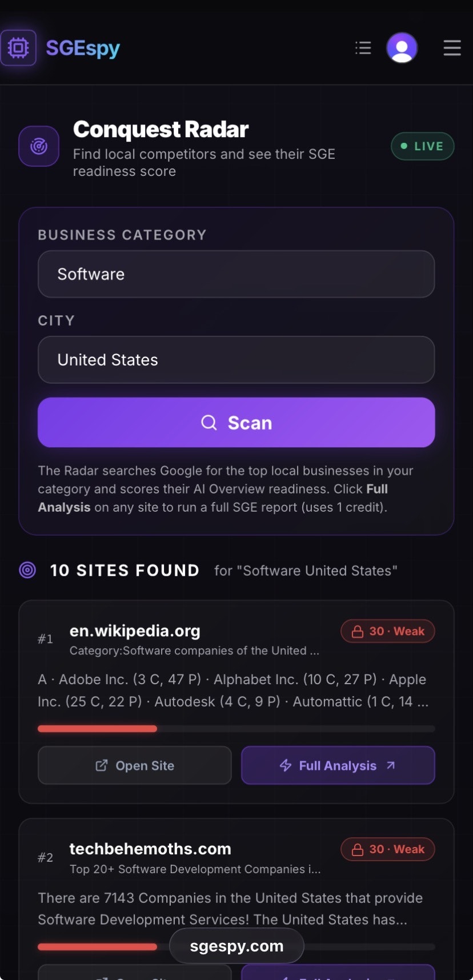Run Full Analysis on en.wikipedia.org

[x=338, y=765]
